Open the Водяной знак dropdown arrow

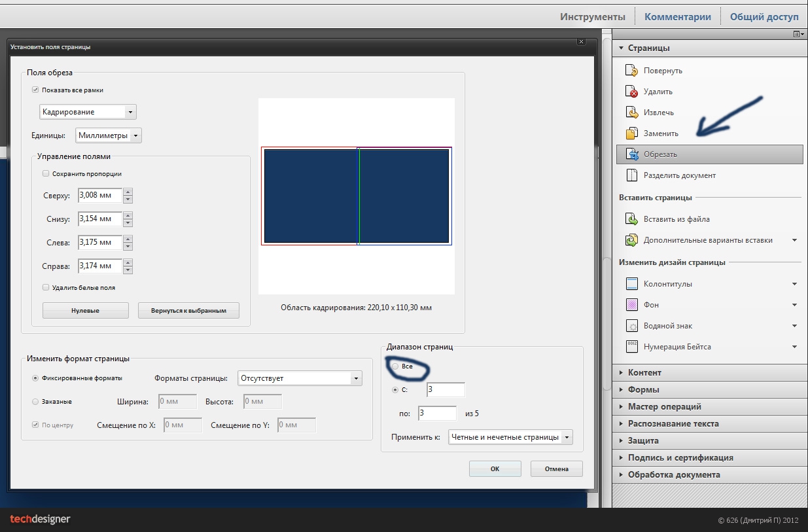(794, 326)
